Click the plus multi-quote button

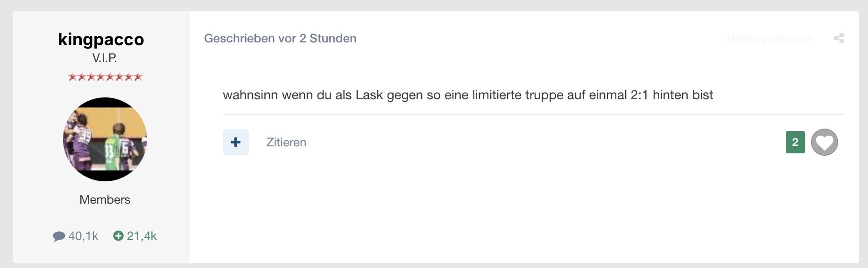pyautogui.click(x=236, y=142)
